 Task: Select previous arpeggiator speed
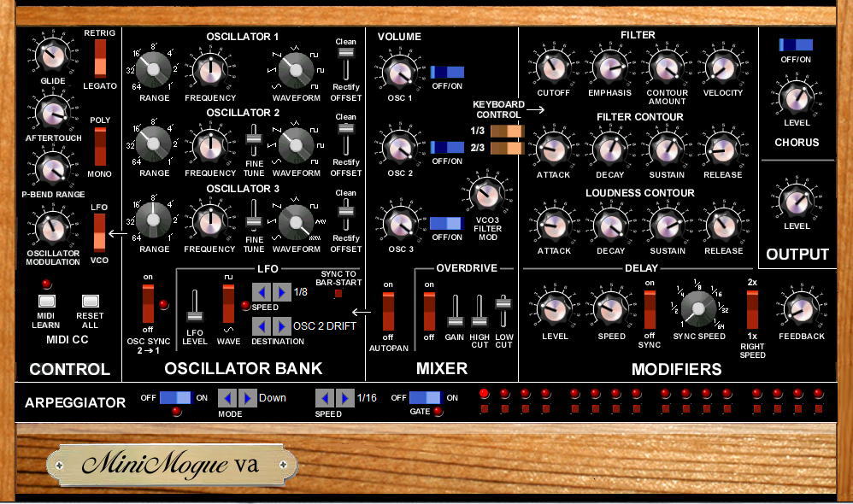click(325, 398)
